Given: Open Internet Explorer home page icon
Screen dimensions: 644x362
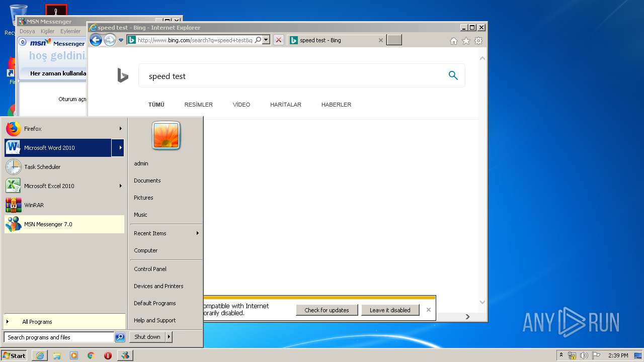Looking at the screenshot, I should click(454, 41).
